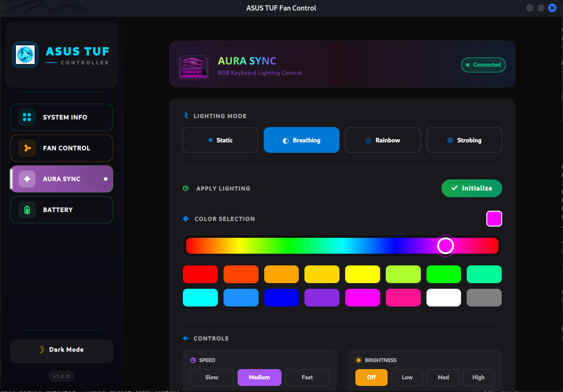This screenshot has height=392, width=563.
Task: Pick the purple color swatch
Action: [x=322, y=298]
